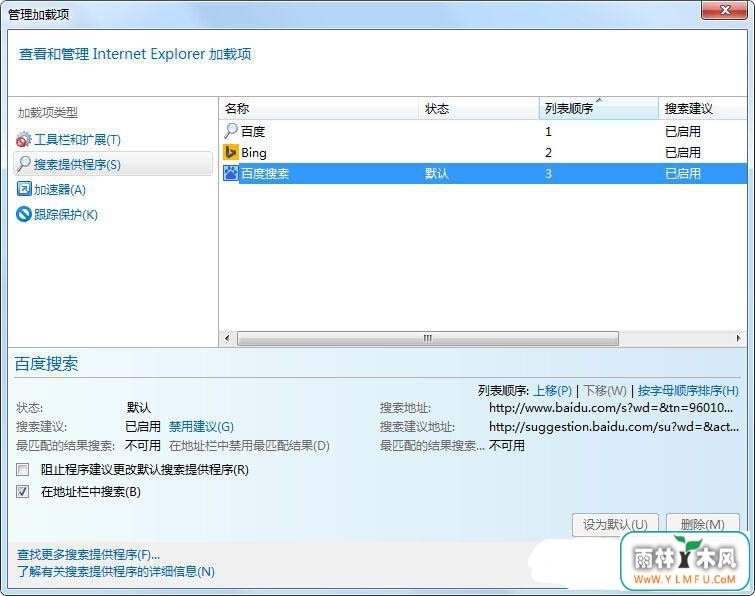Enable 阻止程序建议更改默认搜索提供程序 checkbox
The width and height of the screenshot is (755, 596).
[x=23, y=469]
